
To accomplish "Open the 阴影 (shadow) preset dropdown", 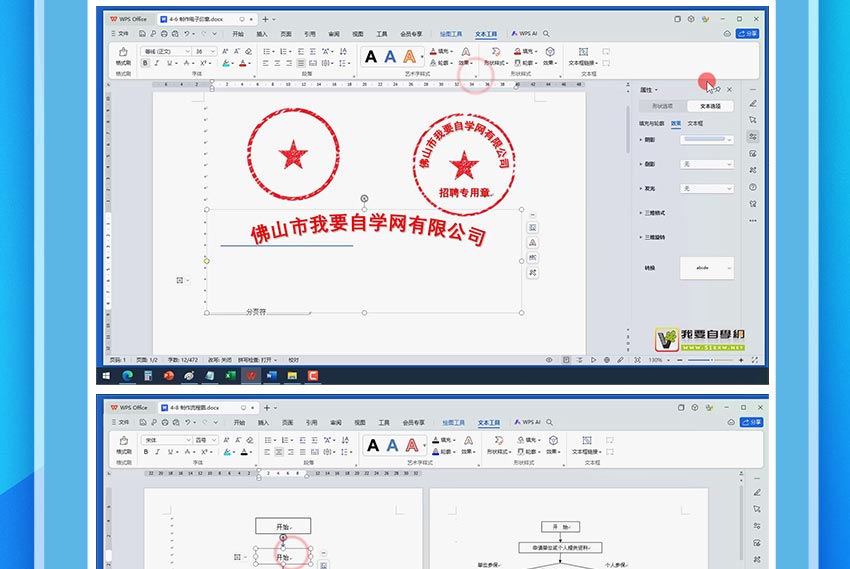I will pyautogui.click(x=707, y=140).
